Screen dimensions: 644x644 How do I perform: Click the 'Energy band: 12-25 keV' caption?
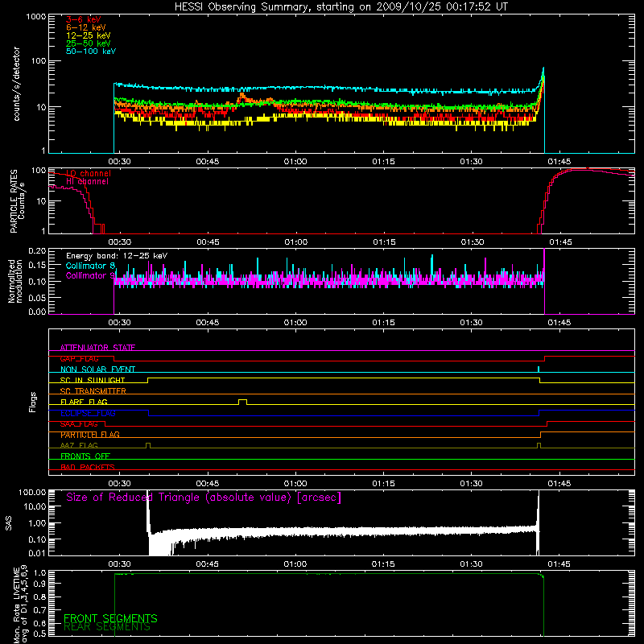pos(117,256)
